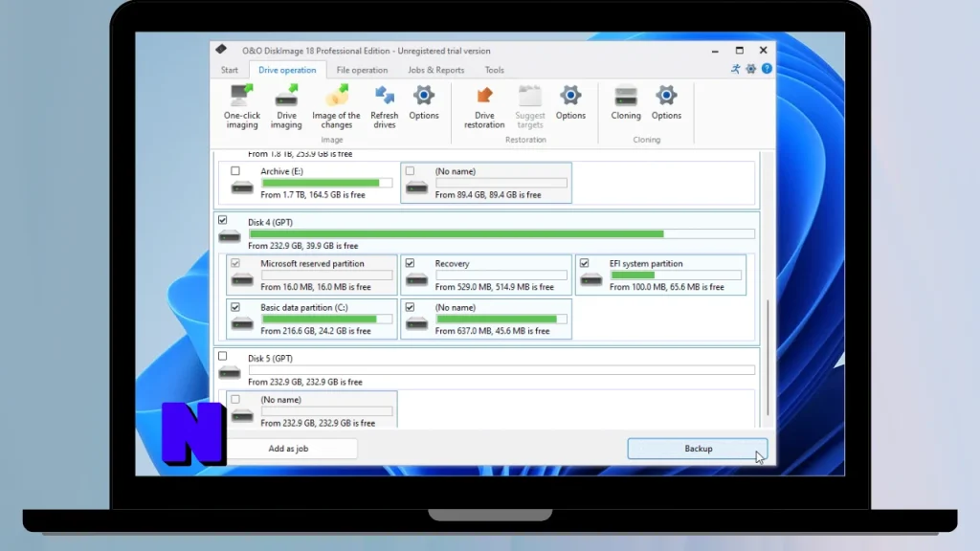Uncheck Basic data partition (C:) checkbox
Image resolution: width=980 pixels, height=551 pixels.
pos(235,307)
